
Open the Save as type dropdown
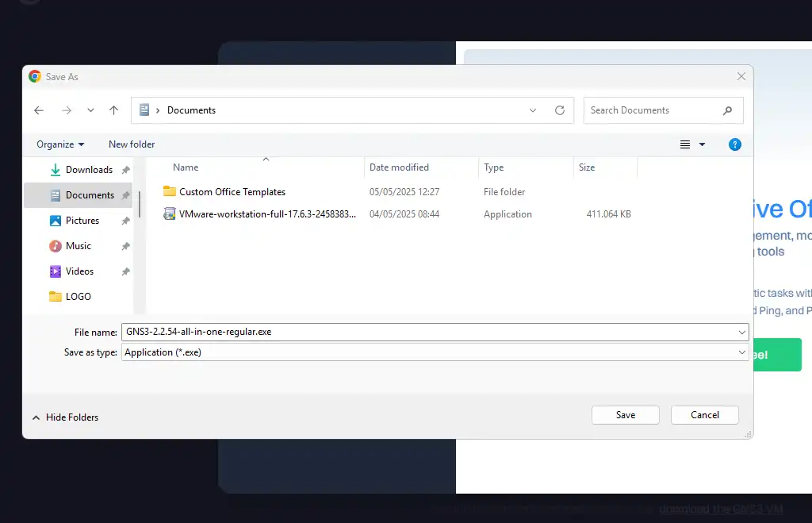pos(741,352)
